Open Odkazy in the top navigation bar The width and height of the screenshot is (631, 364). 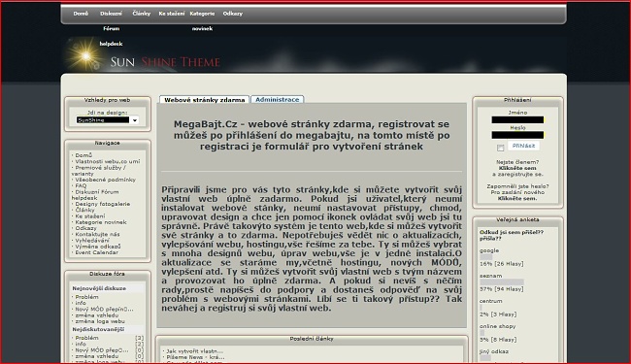click(233, 14)
